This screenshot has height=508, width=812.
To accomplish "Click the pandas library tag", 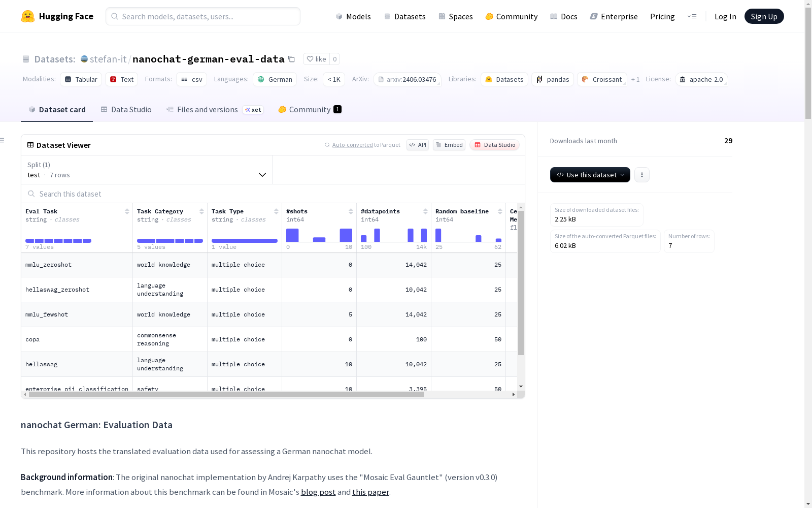I will point(553,79).
